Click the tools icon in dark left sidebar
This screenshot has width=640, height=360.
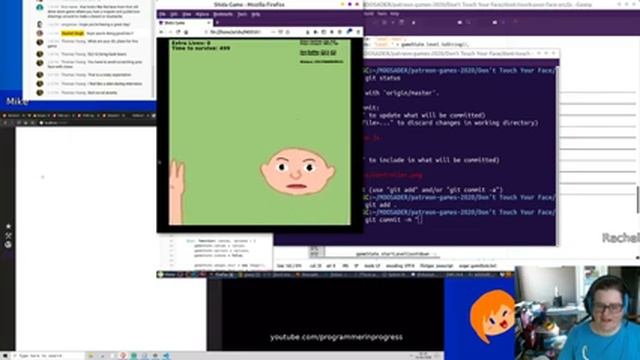(x=8, y=236)
